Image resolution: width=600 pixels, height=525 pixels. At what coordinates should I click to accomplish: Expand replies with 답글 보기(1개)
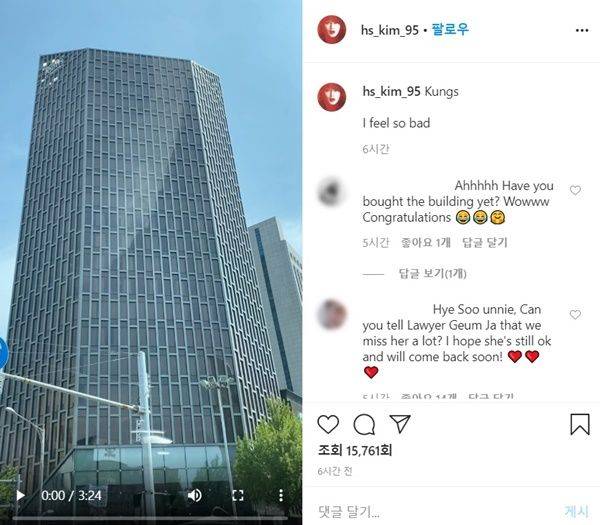point(432,274)
